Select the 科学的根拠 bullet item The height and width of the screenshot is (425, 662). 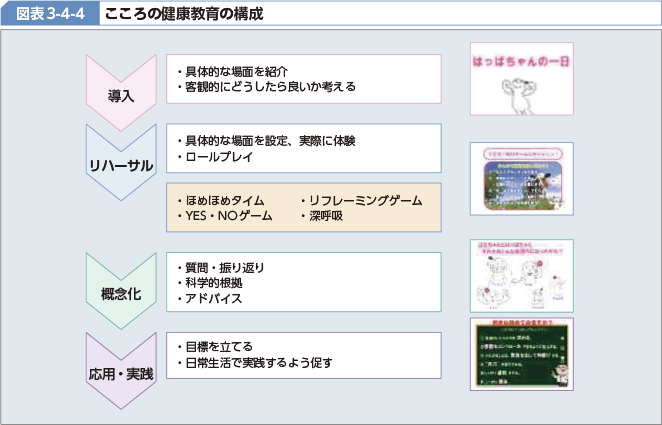pyautogui.click(x=214, y=283)
